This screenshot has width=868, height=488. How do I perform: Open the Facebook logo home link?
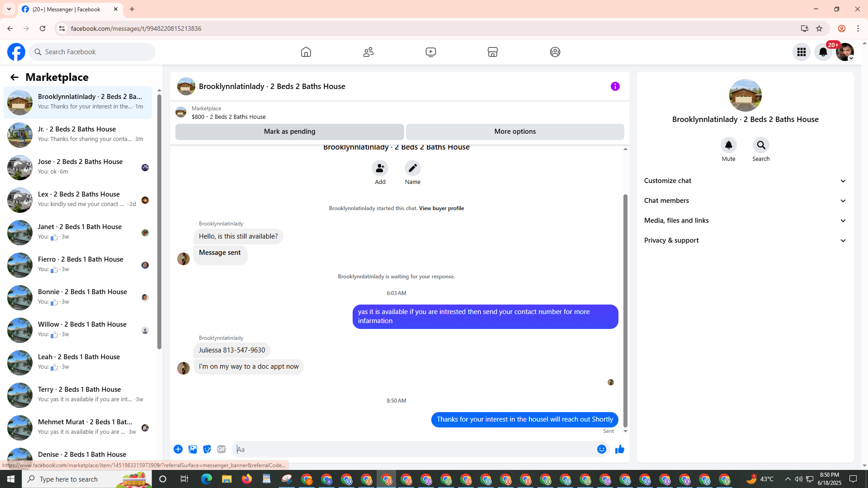point(16,52)
